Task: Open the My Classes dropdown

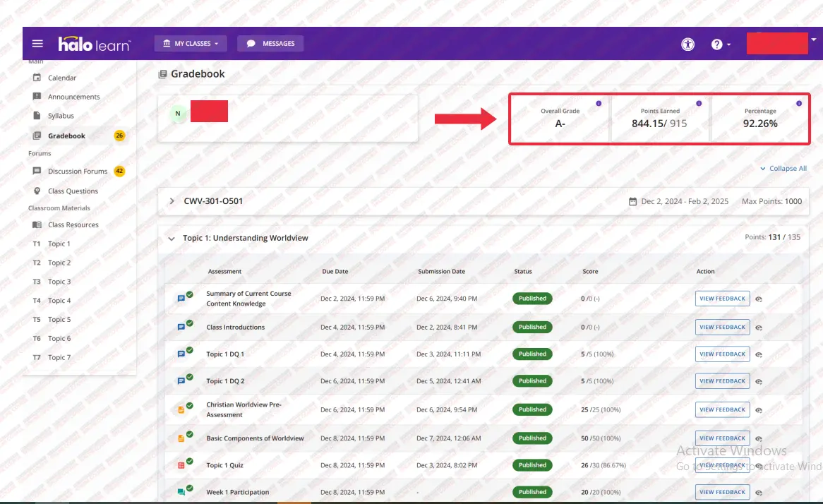Action: pyautogui.click(x=190, y=44)
